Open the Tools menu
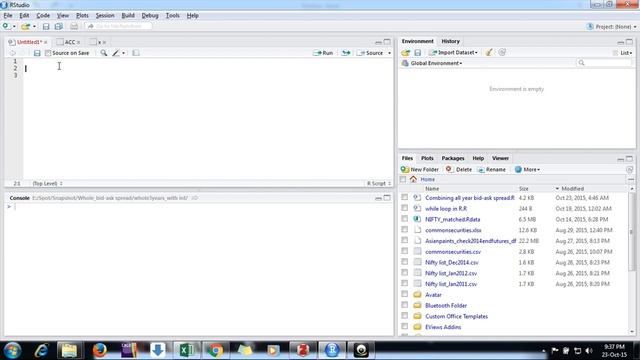This screenshot has width=640, height=360. coord(172,16)
